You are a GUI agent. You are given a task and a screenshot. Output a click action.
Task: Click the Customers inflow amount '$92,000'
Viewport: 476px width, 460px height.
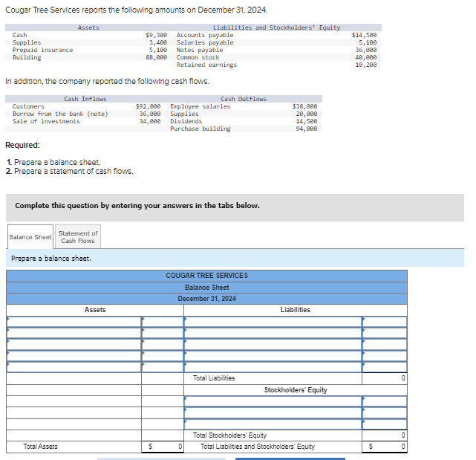click(x=148, y=106)
